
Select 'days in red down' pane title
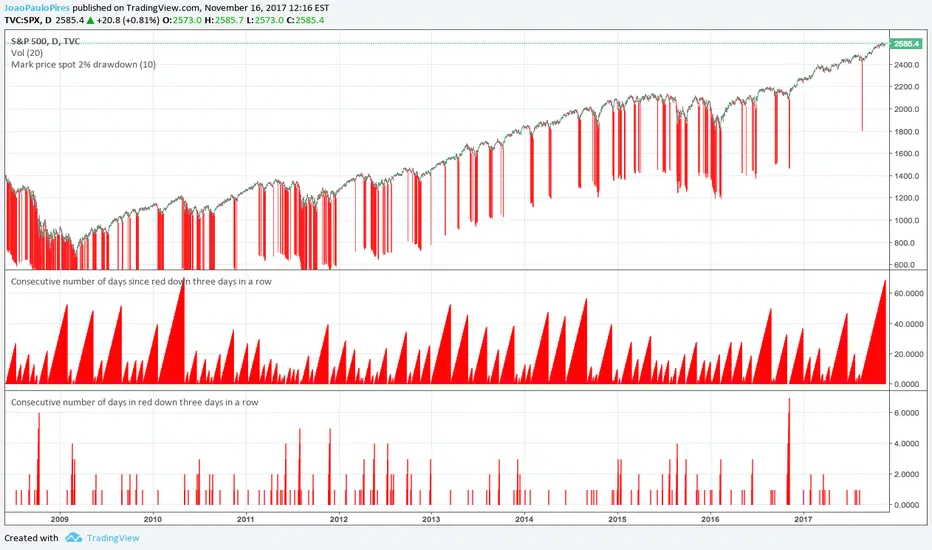coord(134,402)
